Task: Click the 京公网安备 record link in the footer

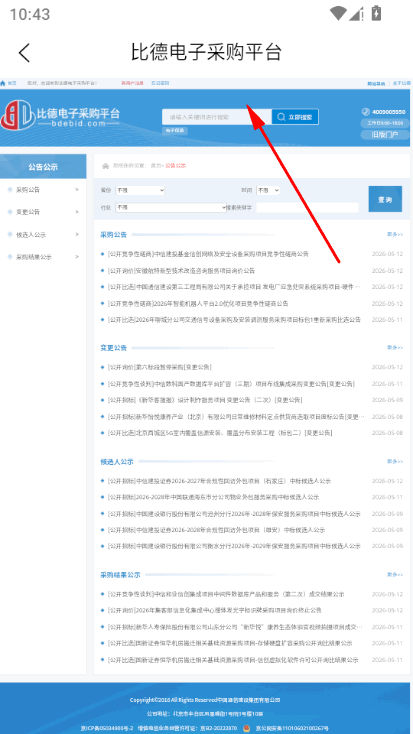Action: click(292, 728)
